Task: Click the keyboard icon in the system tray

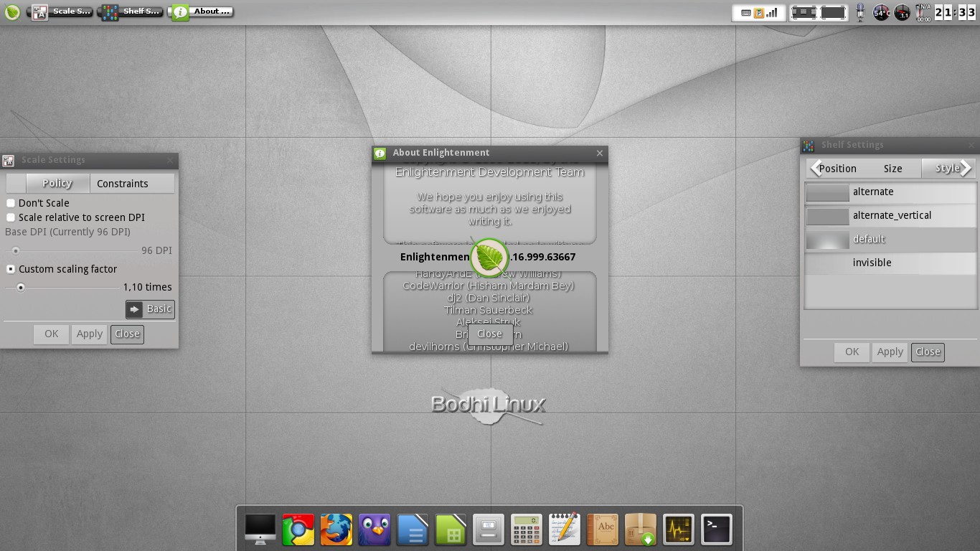Action: tap(746, 12)
